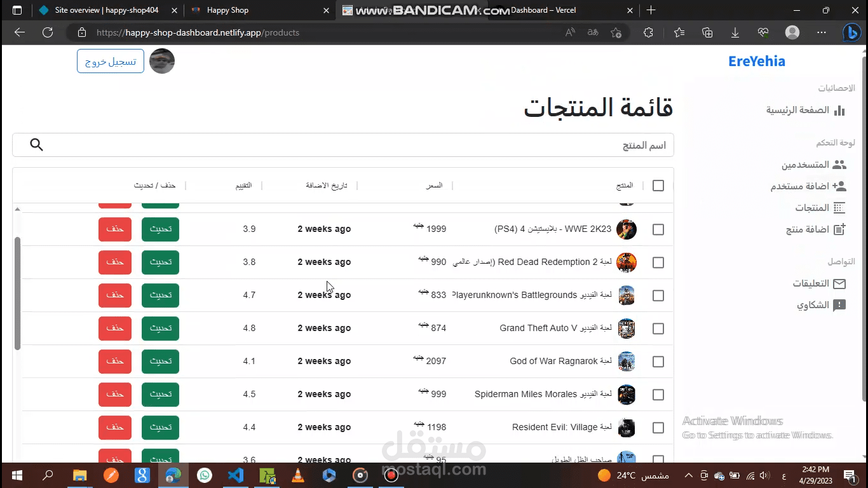868x488 pixels.
Task: Show hidden tray icons chevron
Action: pos(689,475)
